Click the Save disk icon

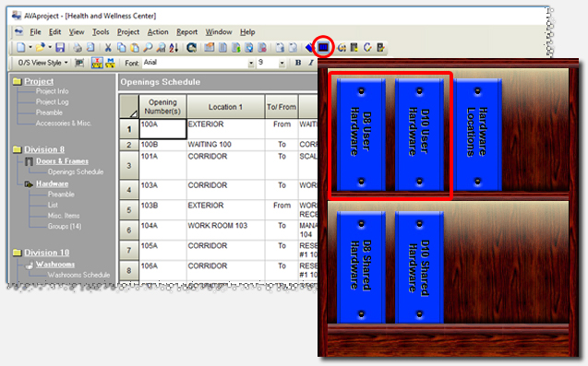click(60, 48)
